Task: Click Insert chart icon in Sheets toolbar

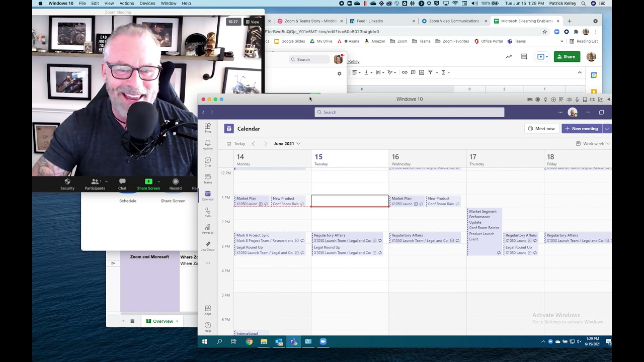Action: coord(422,72)
